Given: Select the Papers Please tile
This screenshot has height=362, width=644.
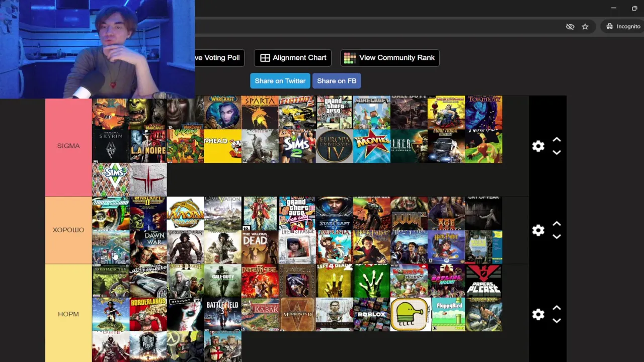Looking at the screenshot, I should point(484,281).
